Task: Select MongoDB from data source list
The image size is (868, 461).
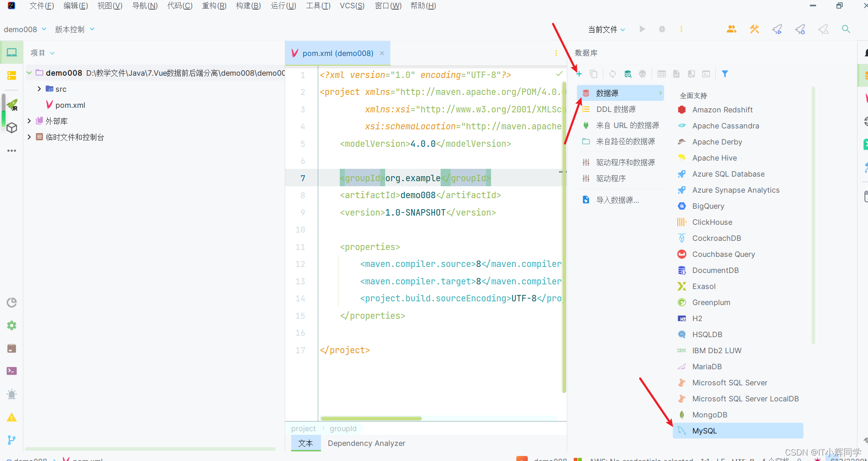Action: (x=738, y=415)
